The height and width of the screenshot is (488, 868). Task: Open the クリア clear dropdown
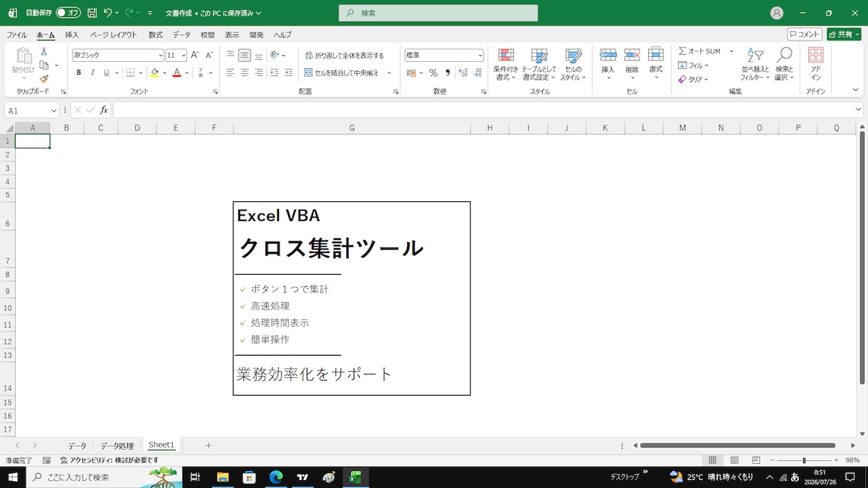coord(694,80)
